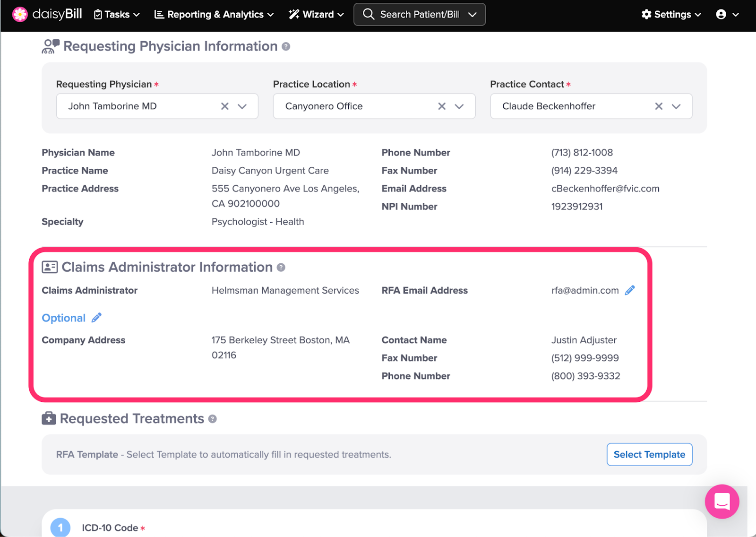Click help icon beside Claims Administrator Information
The width and height of the screenshot is (756, 537).
(x=281, y=268)
